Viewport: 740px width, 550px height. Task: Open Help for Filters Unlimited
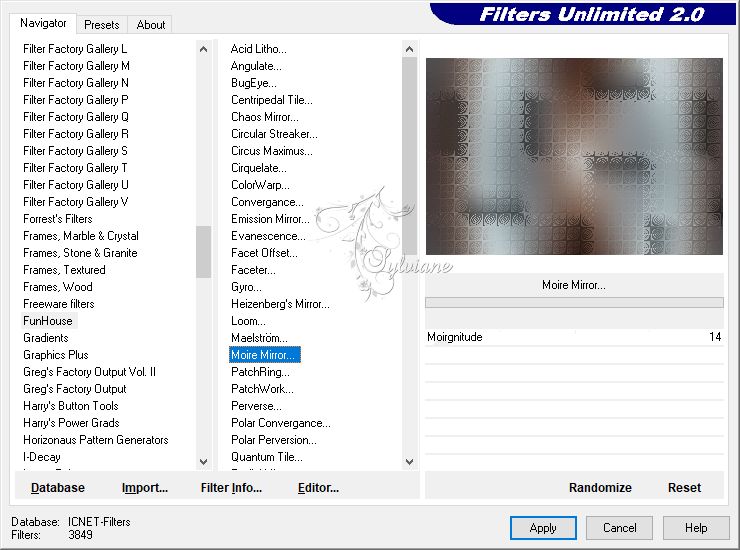696,528
